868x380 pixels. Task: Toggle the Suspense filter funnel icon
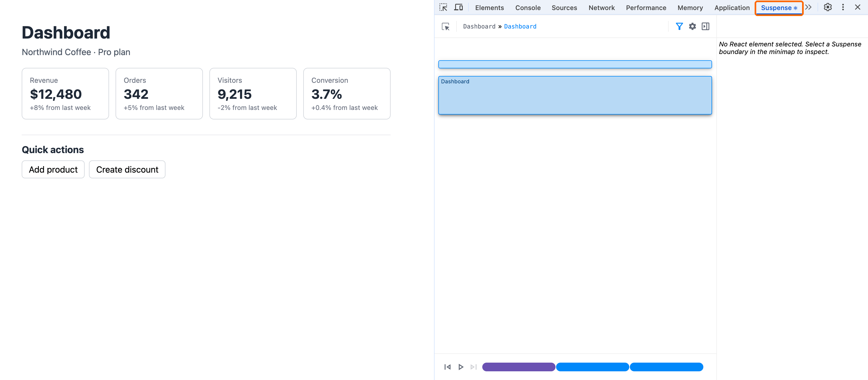[679, 26]
